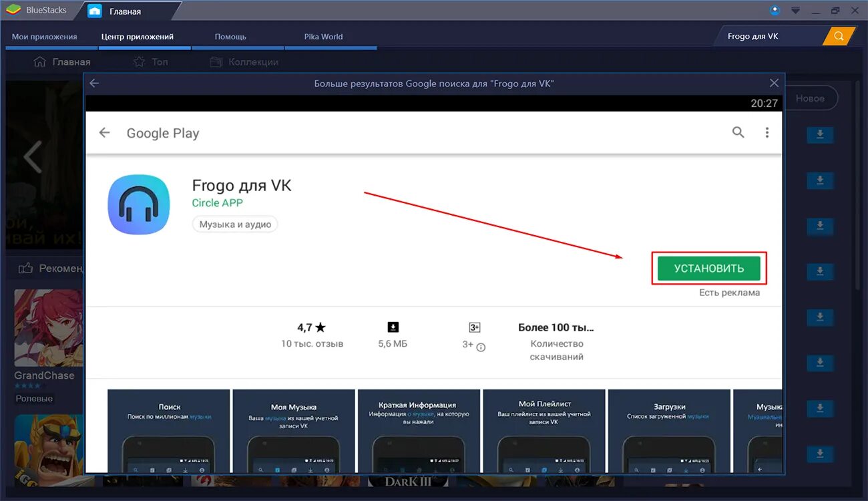Click the Количество скачиваний label
Viewport: 868px width, 501px height.
pyautogui.click(x=557, y=350)
